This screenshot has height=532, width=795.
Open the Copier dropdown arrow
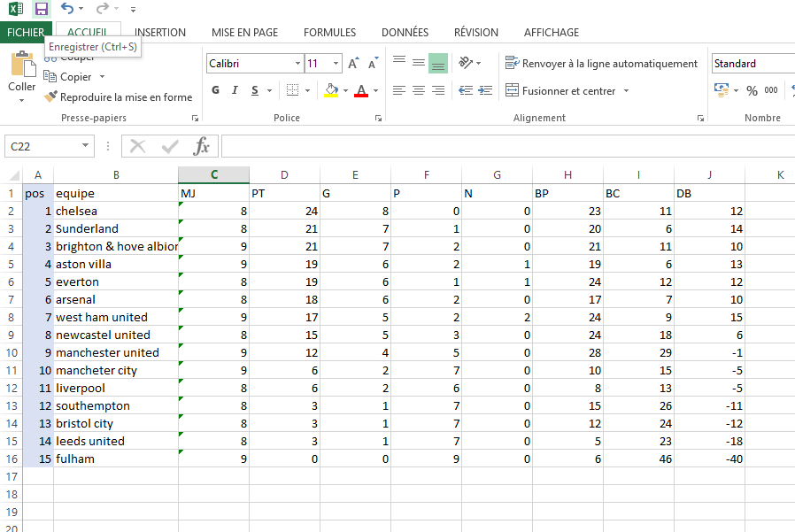[x=102, y=77]
